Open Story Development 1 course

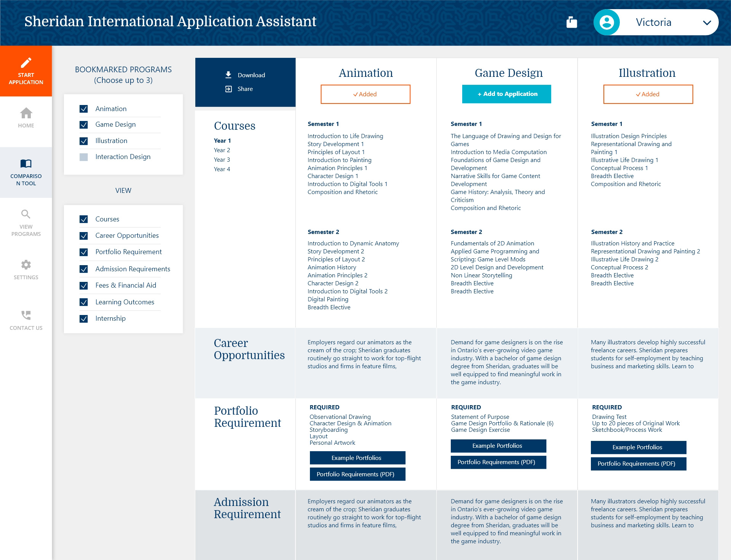[335, 144]
